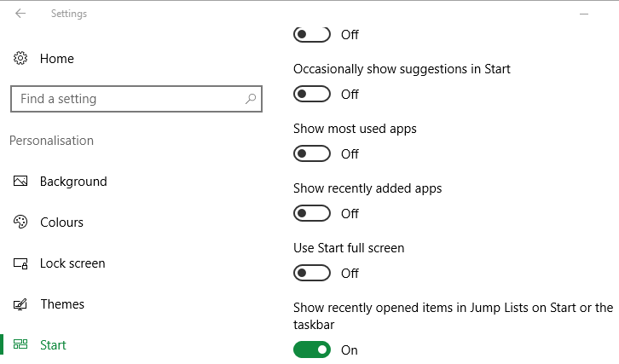Viewport: 619px width, 364px height.
Task: Click the Colours palette icon
Action: [20, 222]
